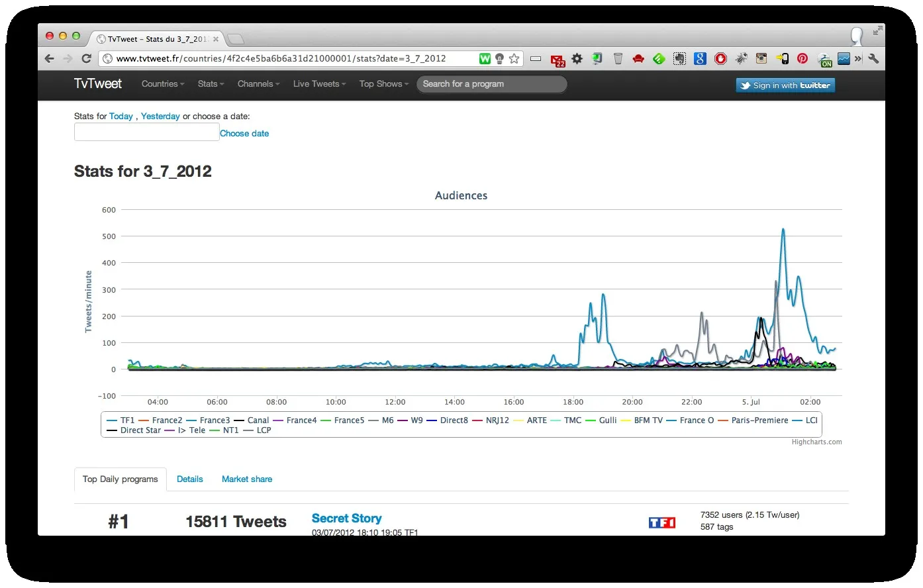Switch to the Market share tab
This screenshot has height=588, width=923.
click(247, 479)
